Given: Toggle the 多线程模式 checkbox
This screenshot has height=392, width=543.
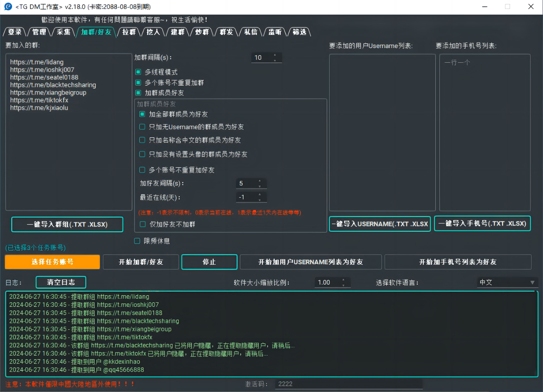Looking at the screenshot, I should pyautogui.click(x=138, y=72).
